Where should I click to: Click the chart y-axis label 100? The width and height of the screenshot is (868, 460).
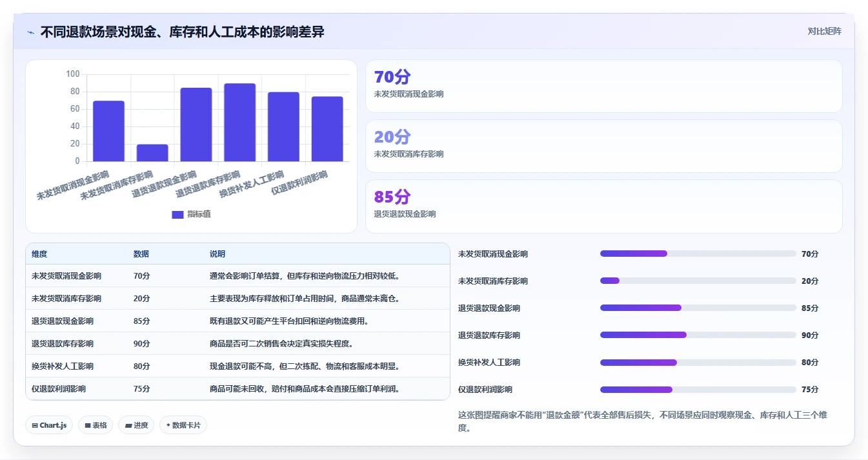(73, 74)
